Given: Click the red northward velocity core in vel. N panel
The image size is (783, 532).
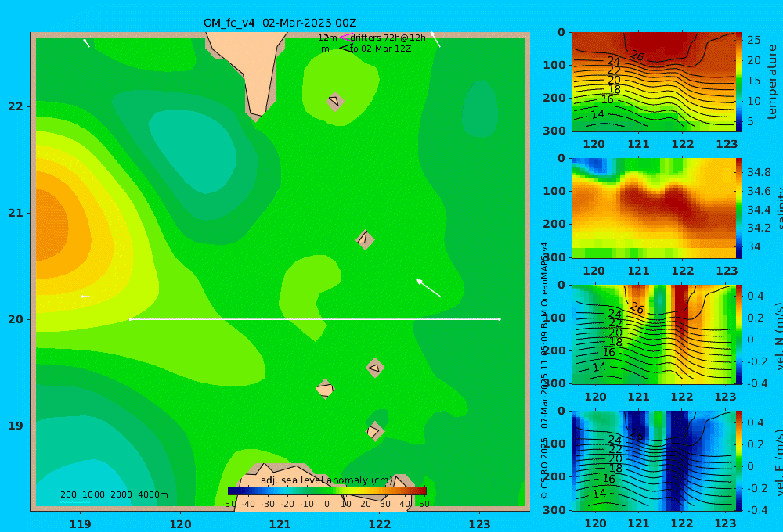Looking at the screenshot, I should point(680,309).
